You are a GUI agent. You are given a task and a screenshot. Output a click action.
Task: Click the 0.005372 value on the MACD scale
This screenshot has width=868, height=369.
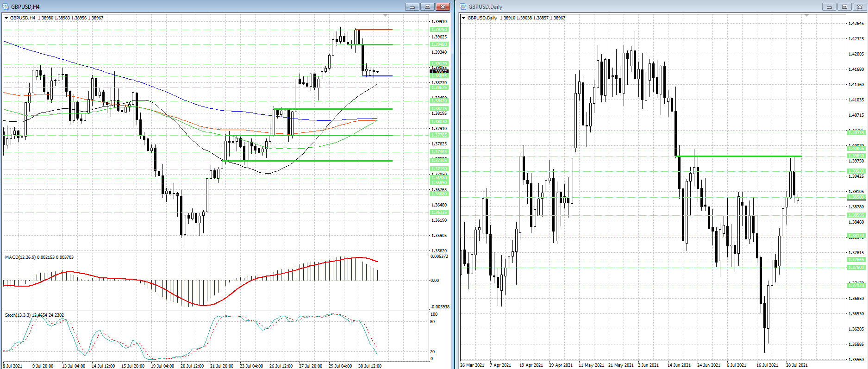pyautogui.click(x=439, y=256)
